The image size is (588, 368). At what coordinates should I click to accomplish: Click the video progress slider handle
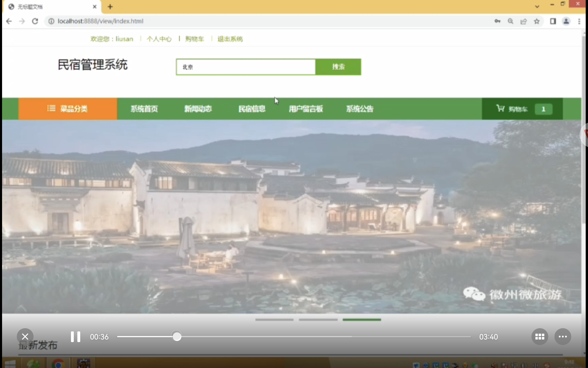coord(177,336)
